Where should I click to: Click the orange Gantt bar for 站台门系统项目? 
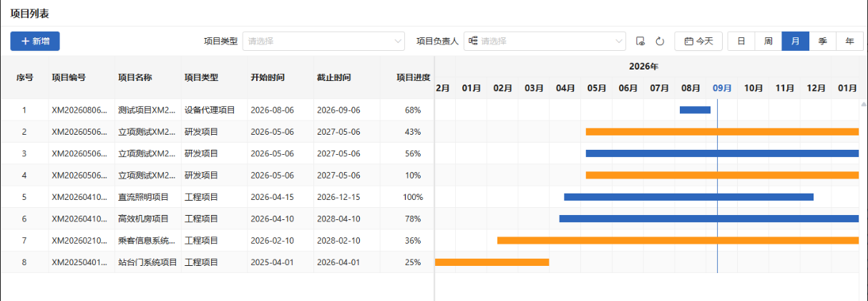point(492,262)
